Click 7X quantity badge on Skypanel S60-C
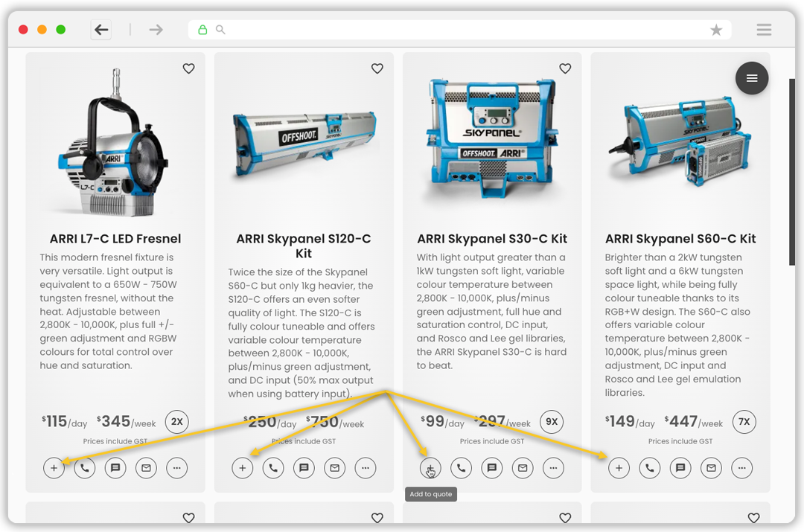The height and width of the screenshot is (532, 804). pyautogui.click(x=744, y=422)
